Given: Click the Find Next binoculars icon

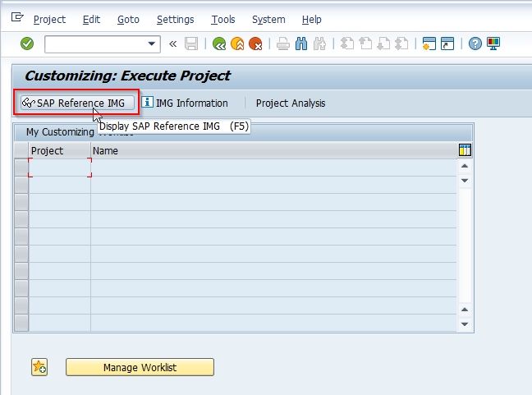Looking at the screenshot, I should 319,44.
